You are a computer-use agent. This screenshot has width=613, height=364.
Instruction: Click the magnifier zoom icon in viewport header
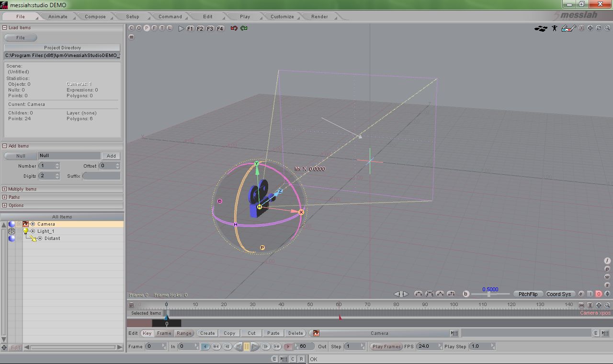click(607, 28)
